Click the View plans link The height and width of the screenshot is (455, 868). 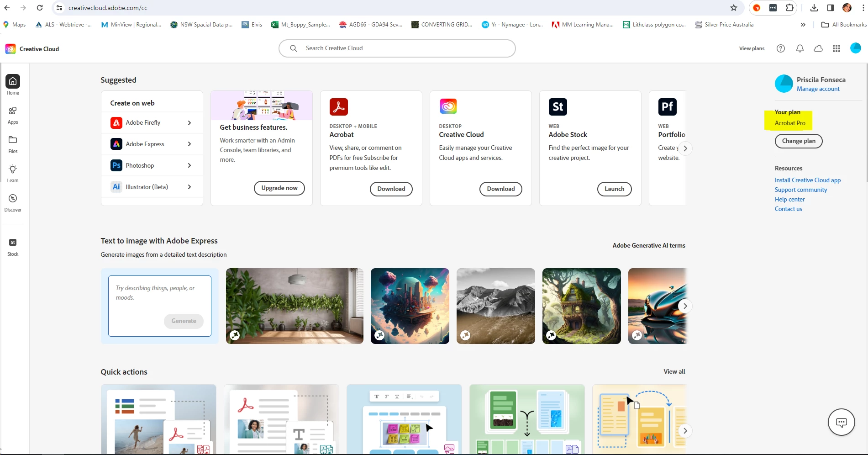[752, 48]
